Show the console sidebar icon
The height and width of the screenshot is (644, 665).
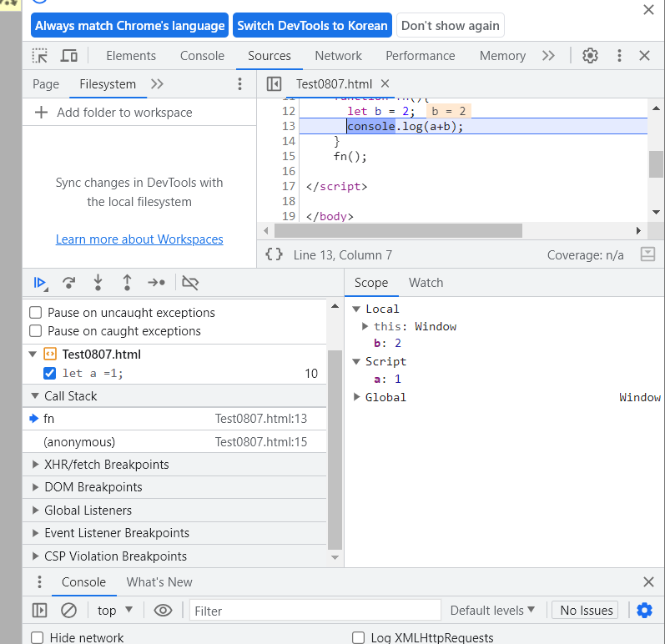pos(40,610)
